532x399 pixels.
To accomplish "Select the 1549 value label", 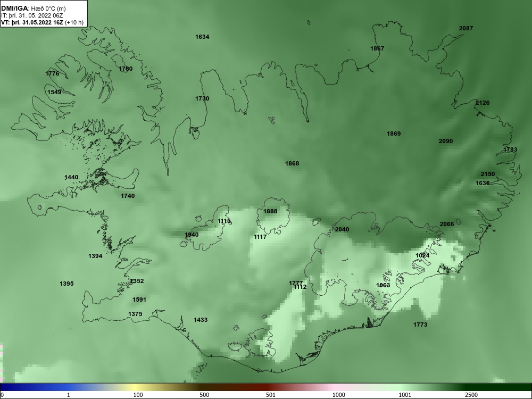I will coord(54,92).
